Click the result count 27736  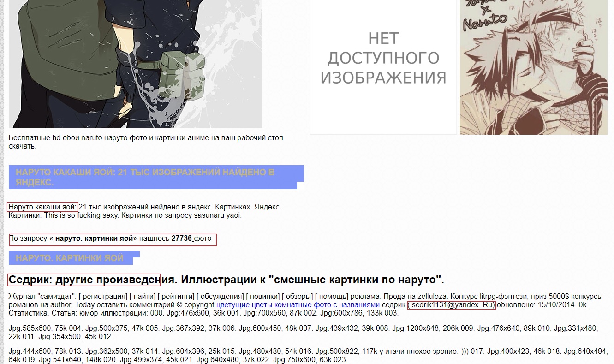coord(181,239)
